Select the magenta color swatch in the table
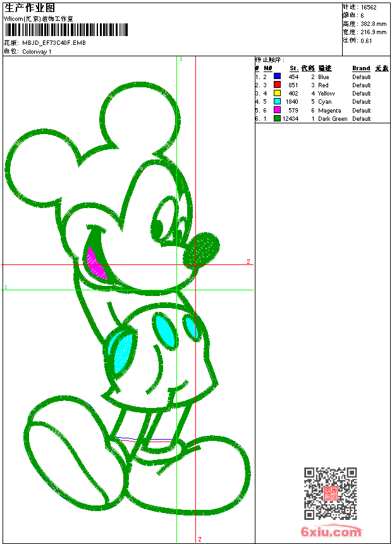The height and width of the screenshot is (544, 392). pyautogui.click(x=277, y=110)
